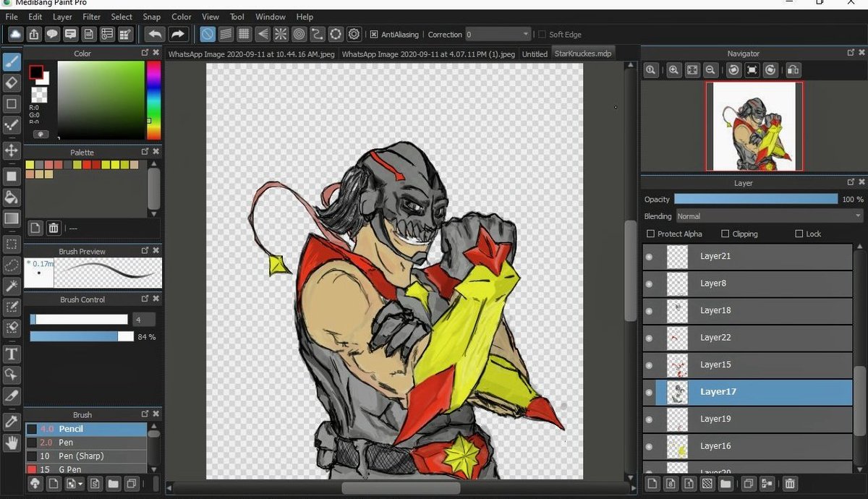The image size is (868, 499).
Task: Switch to the Untitled tab
Action: pos(535,54)
